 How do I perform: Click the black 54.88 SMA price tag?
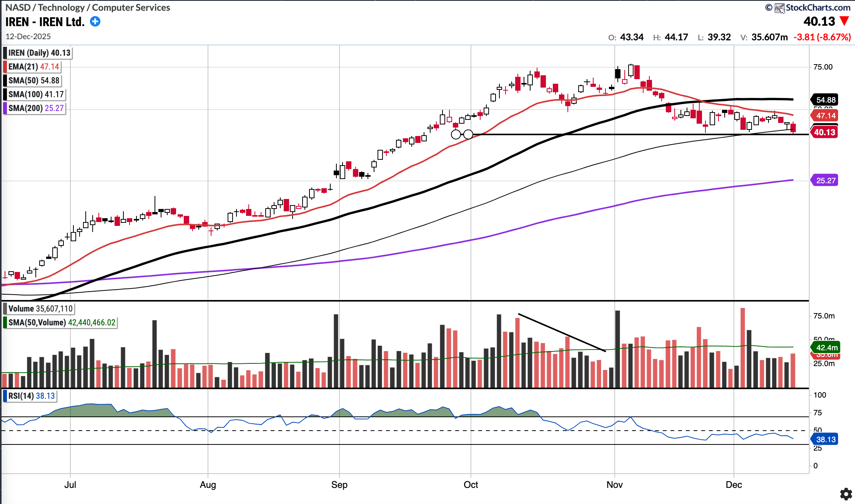pos(825,100)
